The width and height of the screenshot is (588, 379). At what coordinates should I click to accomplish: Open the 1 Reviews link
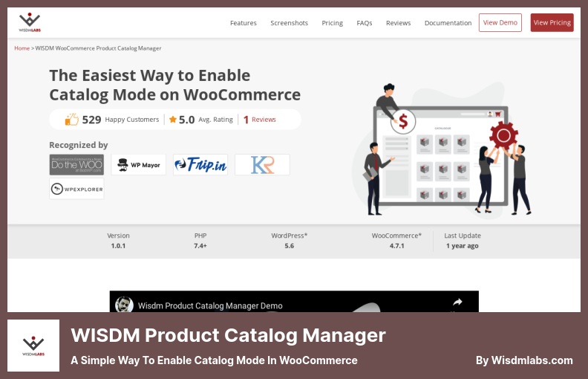(260, 120)
